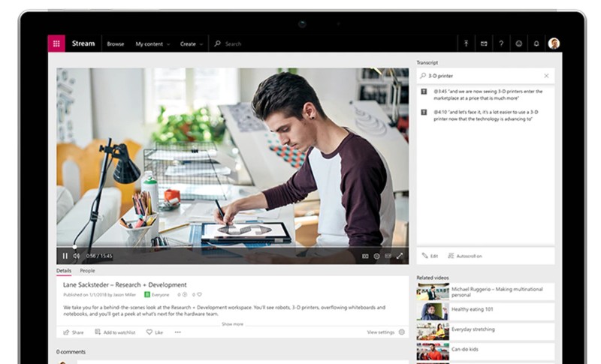This screenshot has height=364, width=601.
Task: Open the Browse menu item
Action: (x=116, y=44)
